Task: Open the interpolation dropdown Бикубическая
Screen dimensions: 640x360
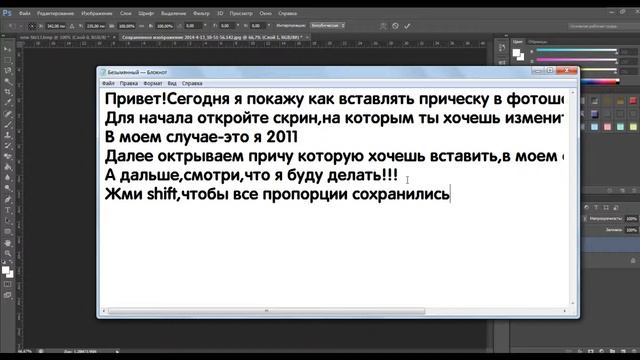Action: coord(327,25)
